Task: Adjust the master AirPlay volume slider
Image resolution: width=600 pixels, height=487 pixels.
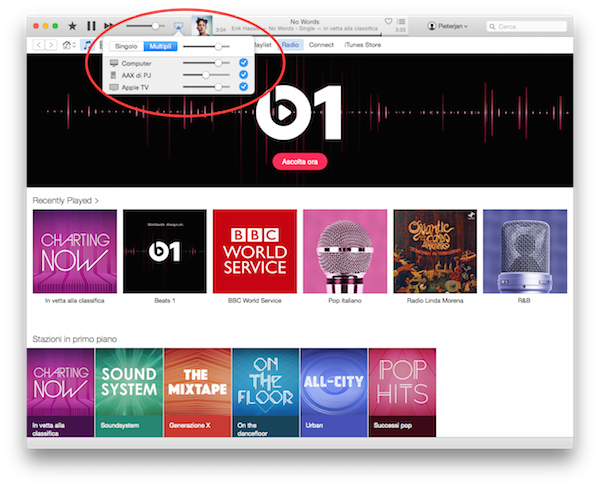Action: point(206,46)
